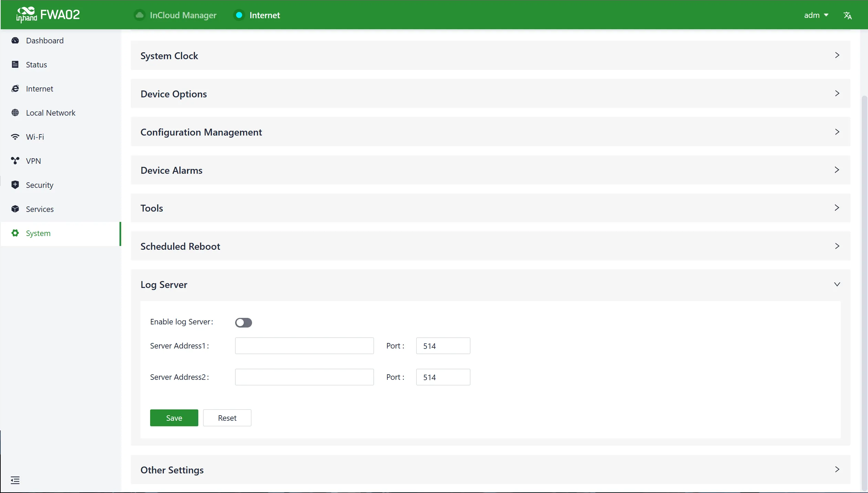
Task: Click the Port field for Server Address1
Action: 443,346
